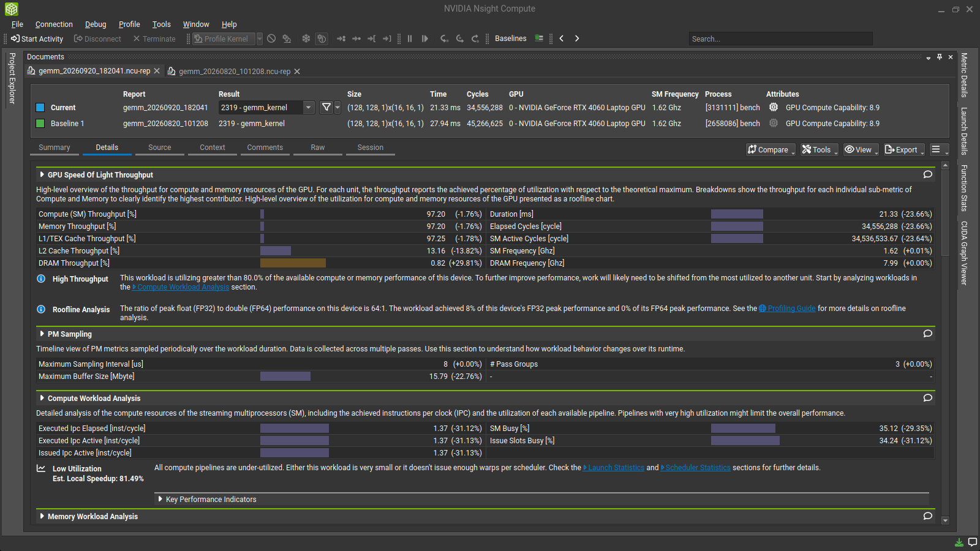This screenshot has height=551, width=980.
Task: Click the filter funnel icon beside the result dropdown
Action: 326,107
